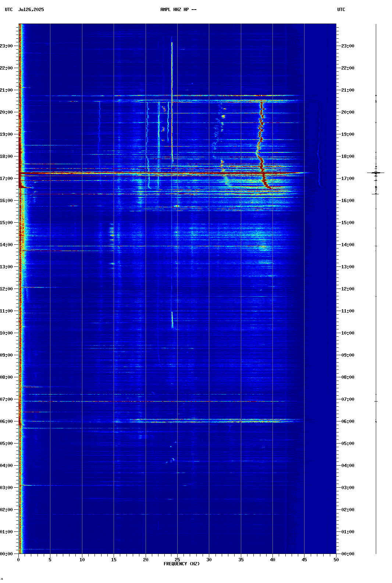The width and height of the screenshot is (392, 583).
Task: Click the 17:00 label on the right axis
Action: click(x=348, y=179)
